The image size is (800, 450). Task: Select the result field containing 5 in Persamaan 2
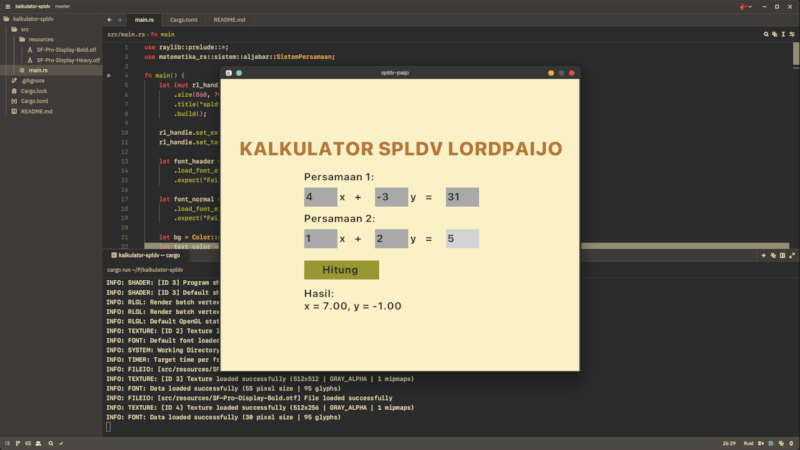462,239
